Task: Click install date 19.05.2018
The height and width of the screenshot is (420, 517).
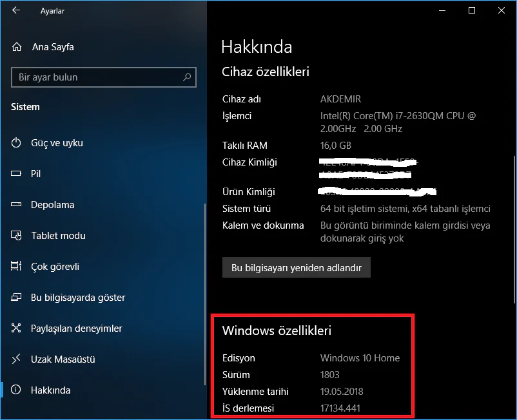Action: 342,392
